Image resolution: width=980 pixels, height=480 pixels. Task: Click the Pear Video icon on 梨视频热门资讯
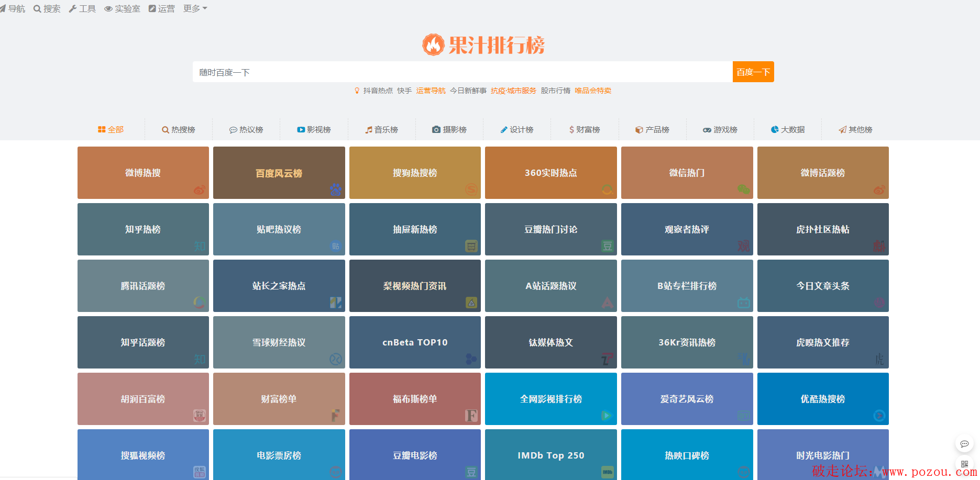pyautogui.click(x=471, y=303)
